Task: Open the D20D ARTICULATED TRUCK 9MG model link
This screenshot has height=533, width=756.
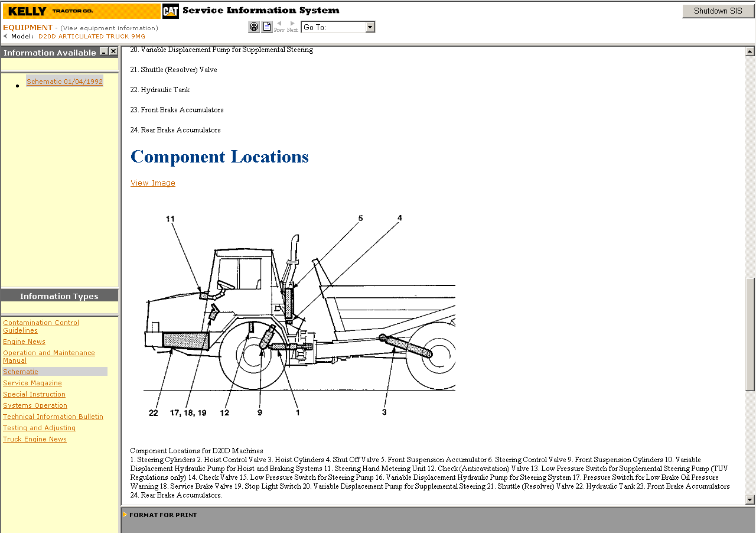Action: pos(92,36)
